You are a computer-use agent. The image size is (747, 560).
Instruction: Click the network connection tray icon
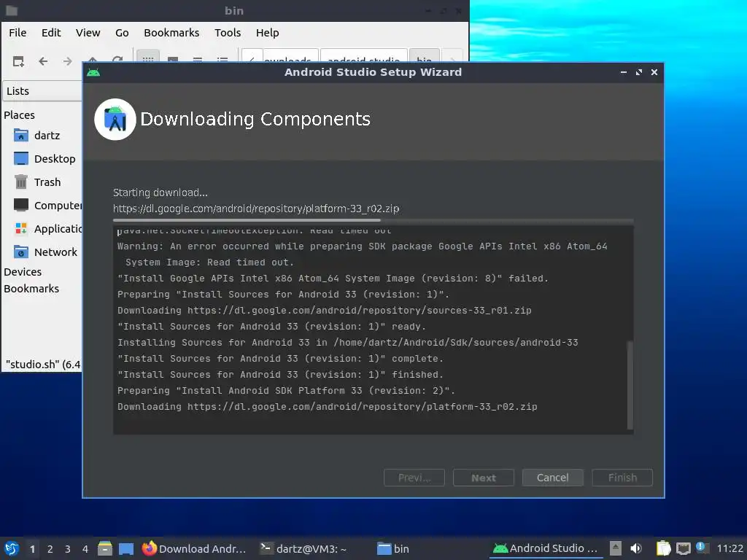[683, 548]
